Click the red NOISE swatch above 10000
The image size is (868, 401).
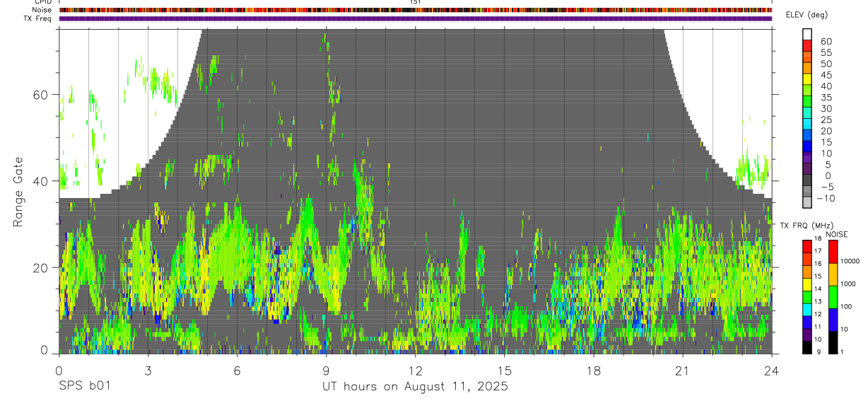click(833, 251)
